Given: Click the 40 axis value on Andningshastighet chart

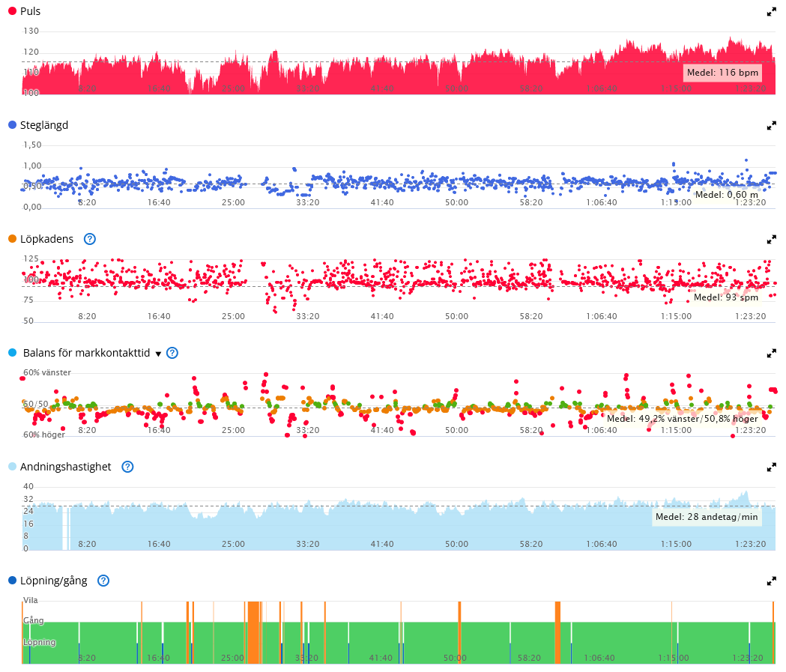Looking at the screenshot, I should 28,486.
